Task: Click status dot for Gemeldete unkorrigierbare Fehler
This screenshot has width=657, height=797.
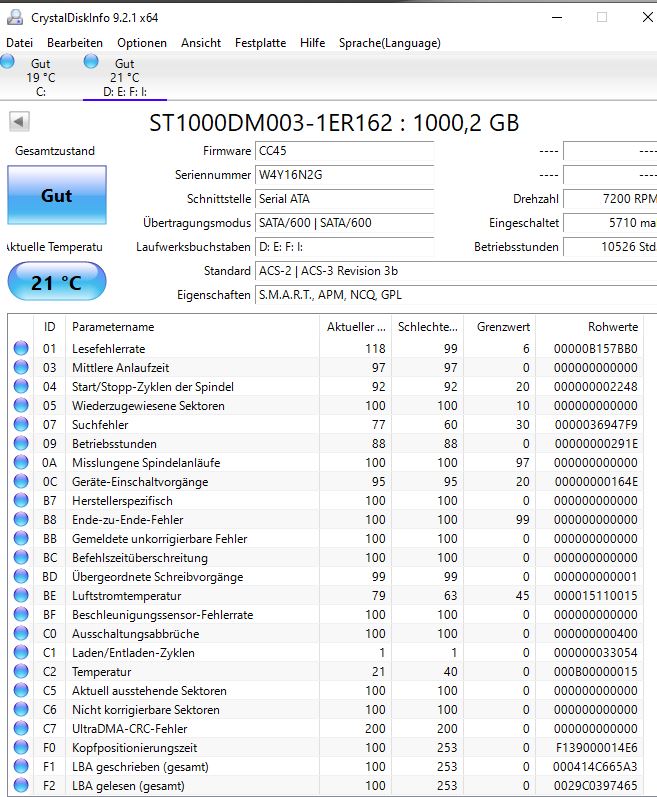Action: click(x=21, y=538)
